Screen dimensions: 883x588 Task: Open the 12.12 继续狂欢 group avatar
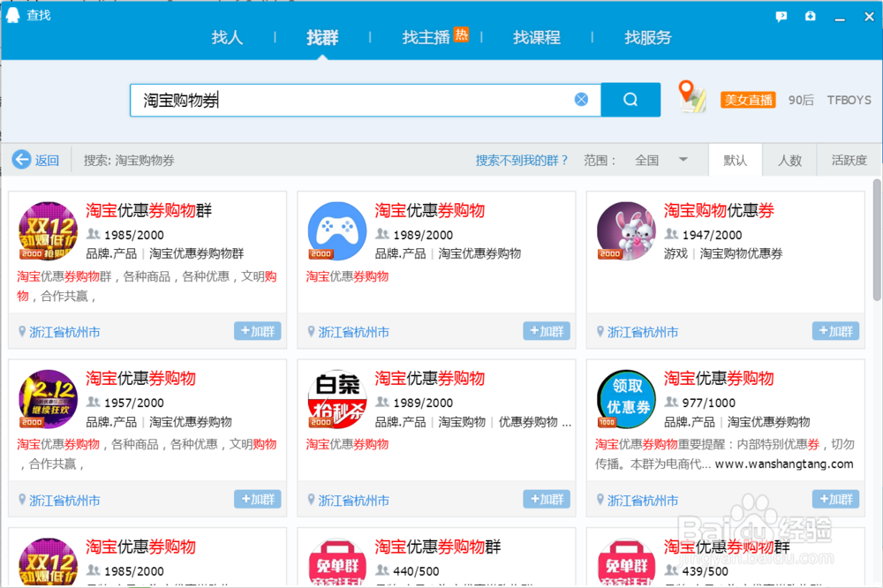pyautogui.click(x=49, y=399)
